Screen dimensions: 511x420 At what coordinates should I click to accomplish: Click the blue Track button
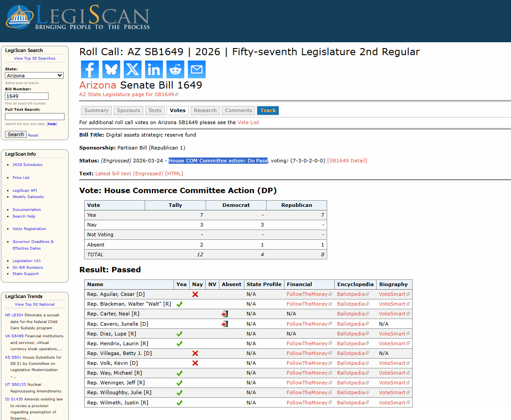pos(268,110)
